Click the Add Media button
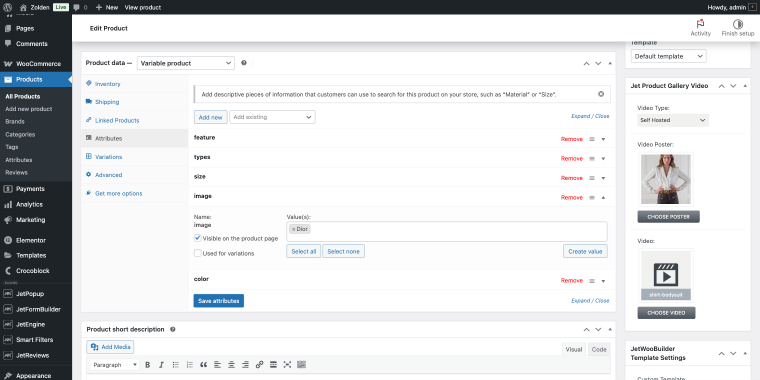Screen dimensions: 760x380 coord(110,347)
